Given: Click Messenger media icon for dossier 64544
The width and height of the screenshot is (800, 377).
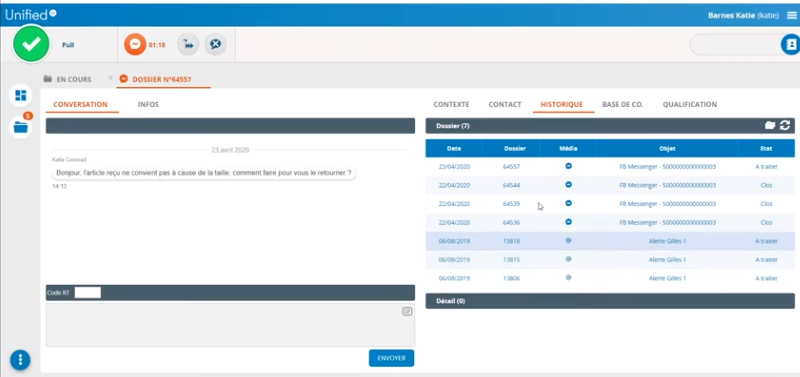Looking at the screenshot, I should (x=568, y=185).
